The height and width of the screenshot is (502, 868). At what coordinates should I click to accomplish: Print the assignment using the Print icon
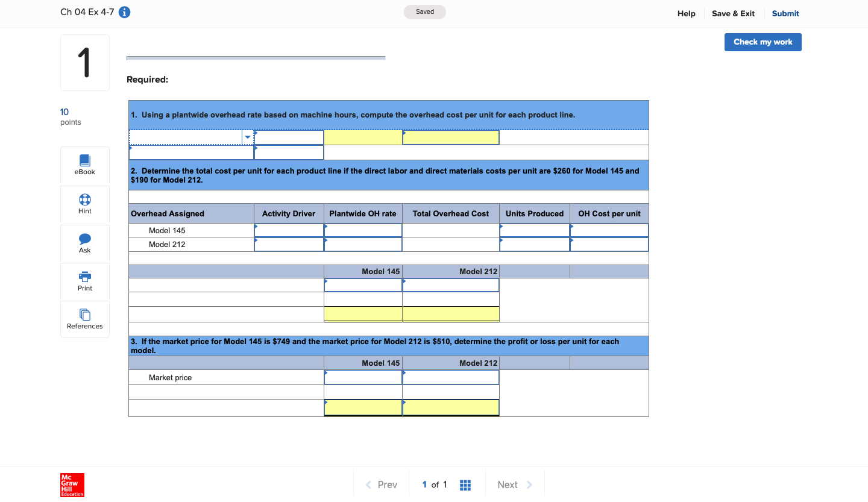[84, 281]
